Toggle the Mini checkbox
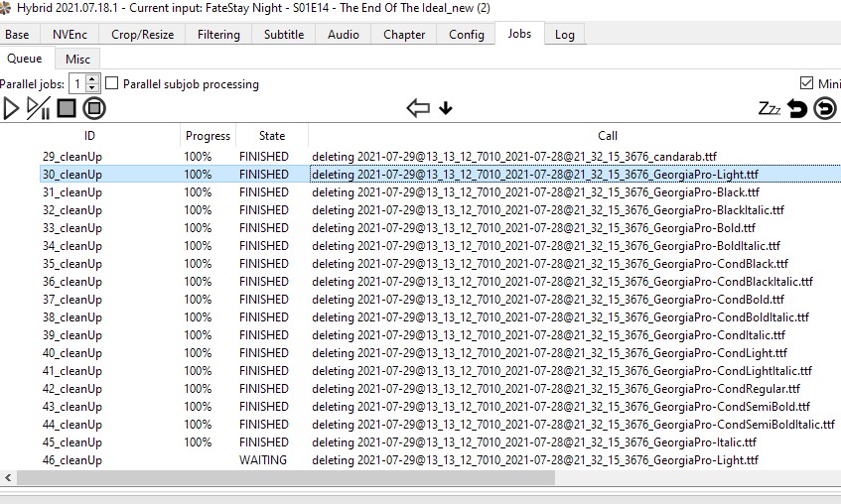The image size is (841, 504). click(806, 84)
